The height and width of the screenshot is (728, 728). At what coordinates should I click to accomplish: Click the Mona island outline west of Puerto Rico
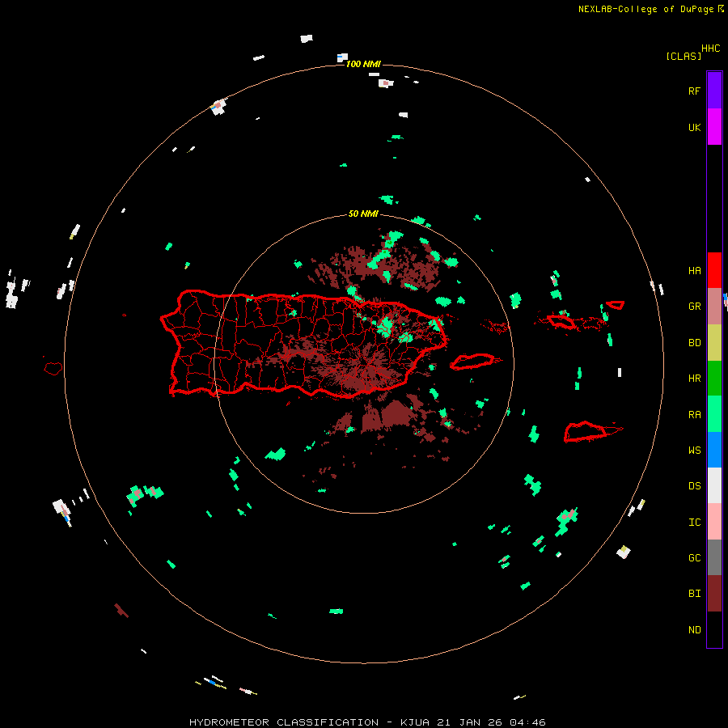53,369
